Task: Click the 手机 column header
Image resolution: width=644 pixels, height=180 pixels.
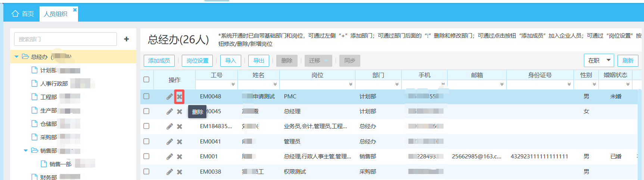Action: pyautogui.click(x=424, y=75)
